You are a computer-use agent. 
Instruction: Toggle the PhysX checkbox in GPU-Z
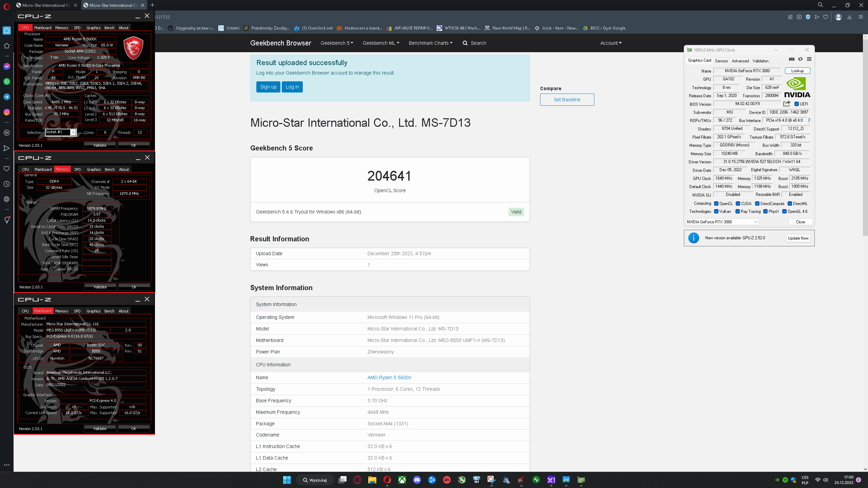click(765, 211)
